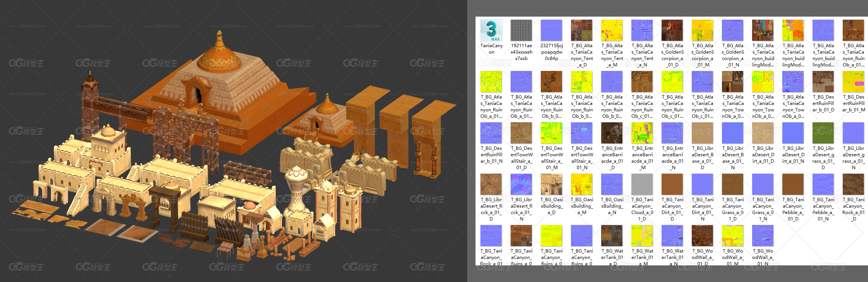The width and height of the screenshot is (868, 282).
Task: Click EntranceBarricade_a_01_D dark texture icon
Action: coord(612,133)
